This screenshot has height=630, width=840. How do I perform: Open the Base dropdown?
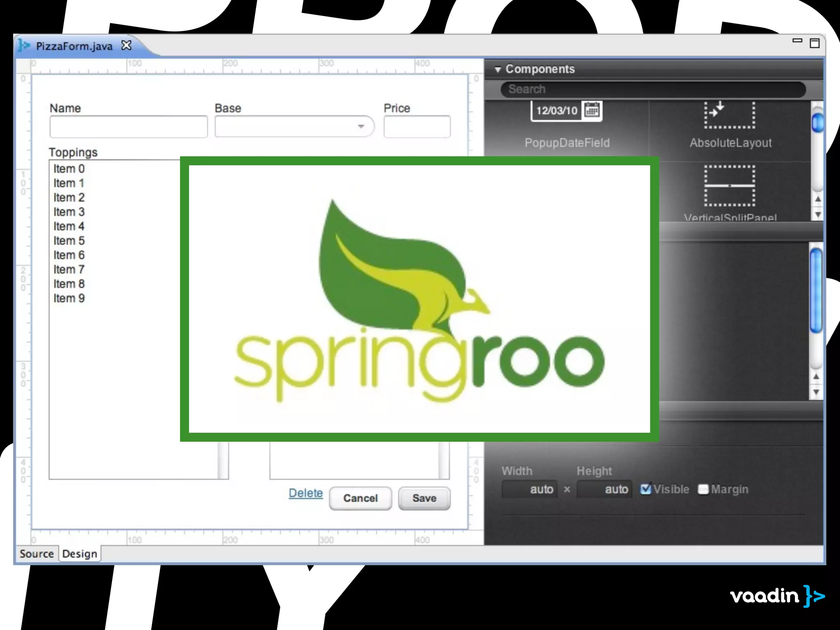(x=294, y=127)
